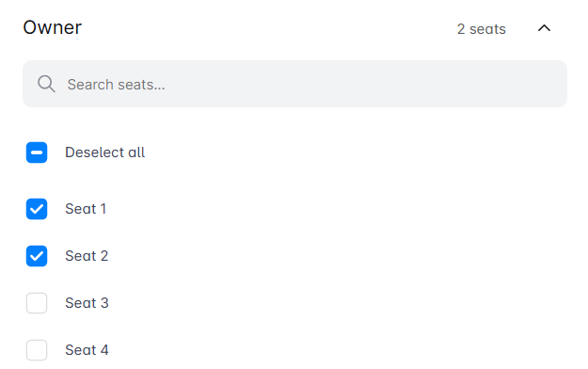
Task: Click the white checkmark icon for Seat 2
Action: (x=37, y=256)
